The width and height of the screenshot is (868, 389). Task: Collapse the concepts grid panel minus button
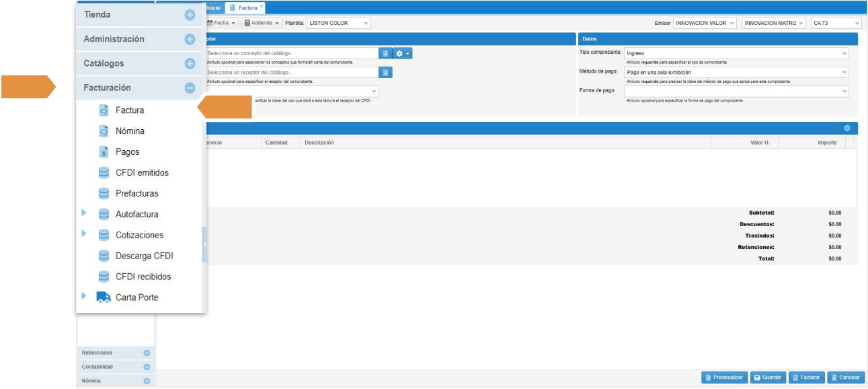click(x=847, y=128)
